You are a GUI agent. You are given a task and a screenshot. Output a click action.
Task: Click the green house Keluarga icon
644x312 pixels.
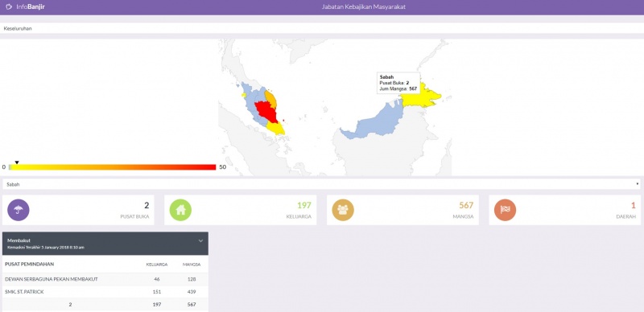pyautogui.click(x=180, y=210)
